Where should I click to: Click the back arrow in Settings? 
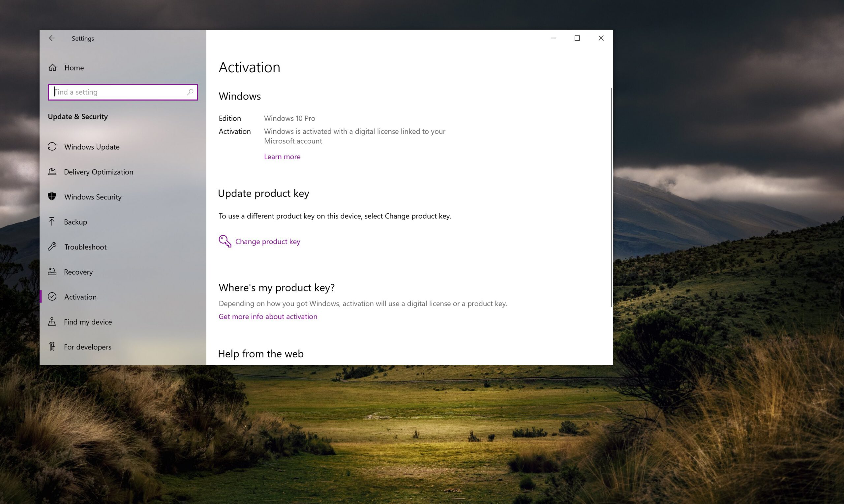[52, 38]
